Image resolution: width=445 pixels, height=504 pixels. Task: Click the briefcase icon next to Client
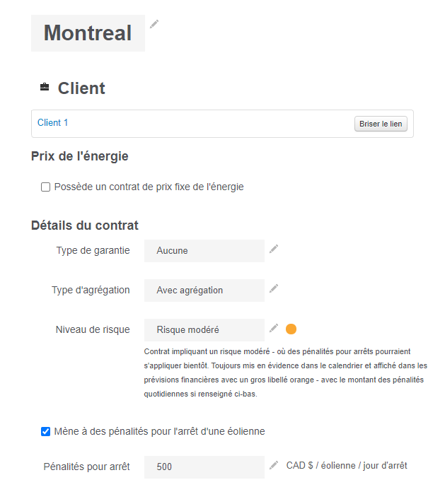point(45,88)
